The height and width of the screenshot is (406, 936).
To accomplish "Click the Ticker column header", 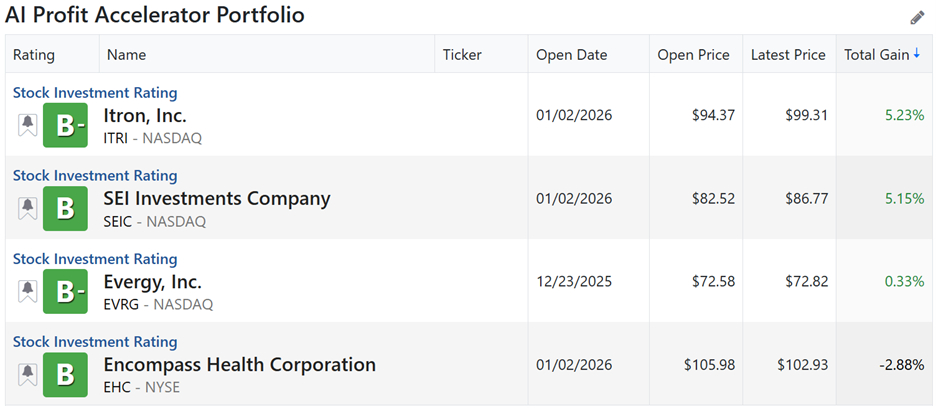I will (x=462, y=55).
